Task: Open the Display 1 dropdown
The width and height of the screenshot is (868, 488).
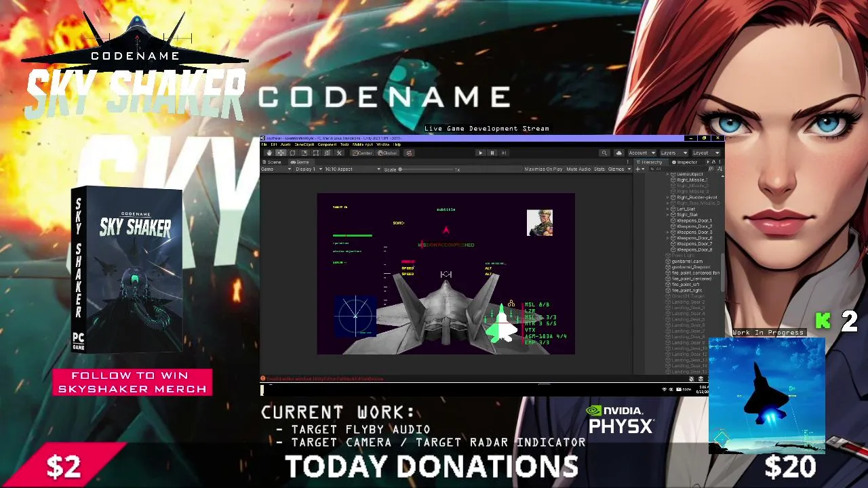Action: click(309, 169)
